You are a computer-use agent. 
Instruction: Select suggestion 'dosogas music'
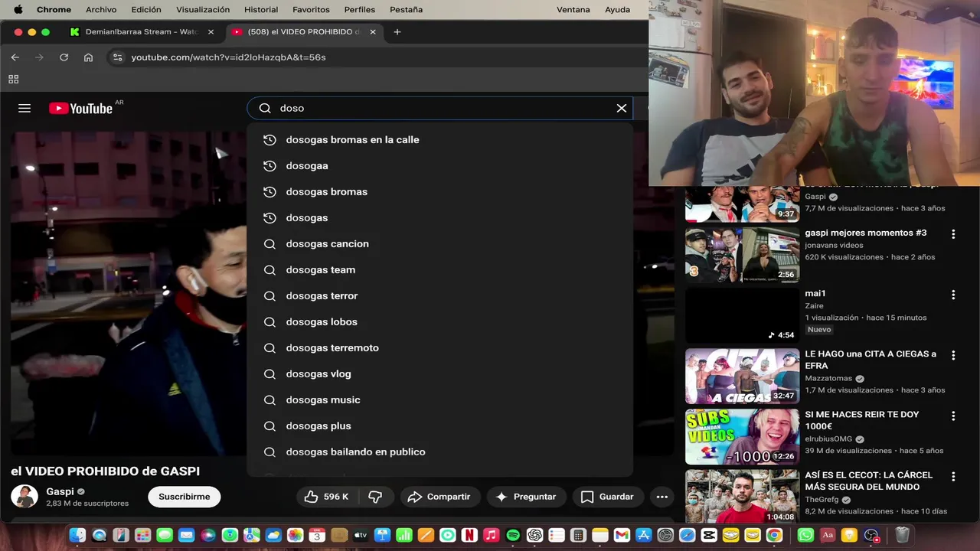tap(440, 399)
